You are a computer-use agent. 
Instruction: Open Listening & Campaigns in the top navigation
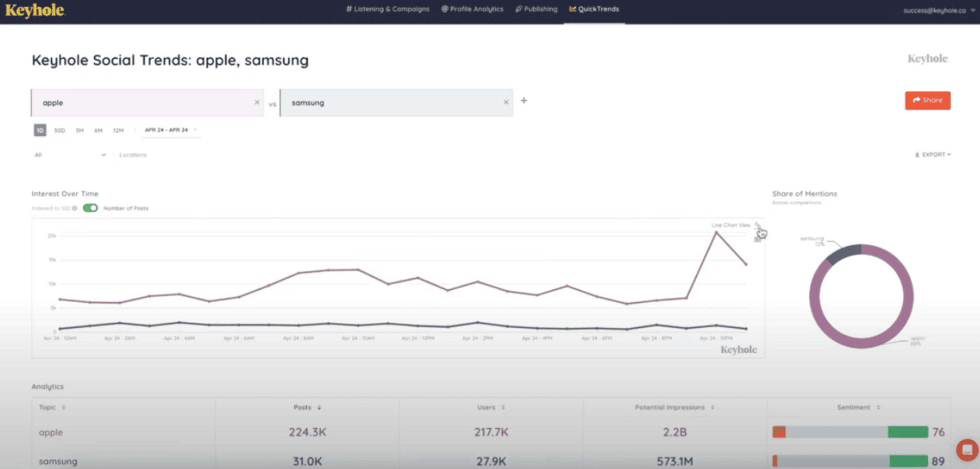click(x=388, y=9)
